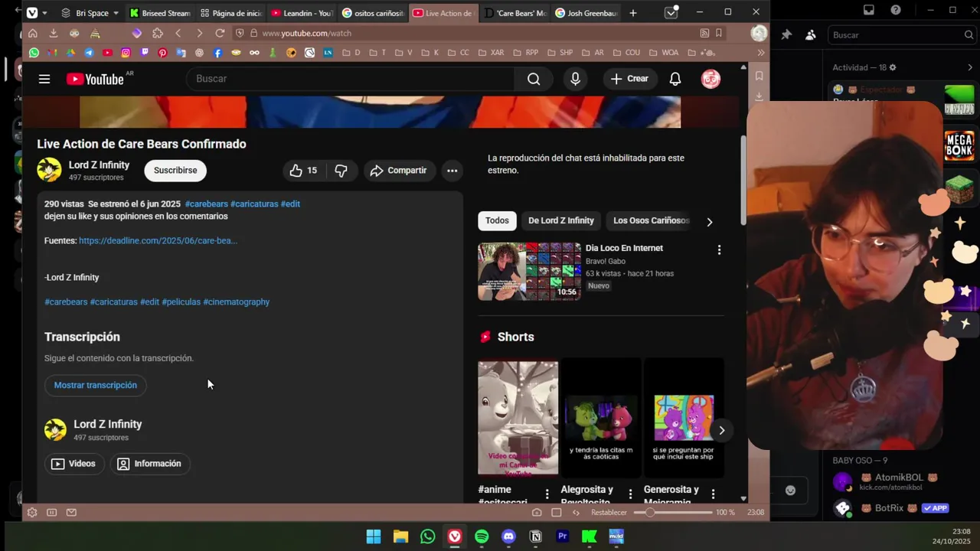This screenshot has width=980, height=551.
Task: Switch to ositos cariñositos Google tab
Action: 373,13
